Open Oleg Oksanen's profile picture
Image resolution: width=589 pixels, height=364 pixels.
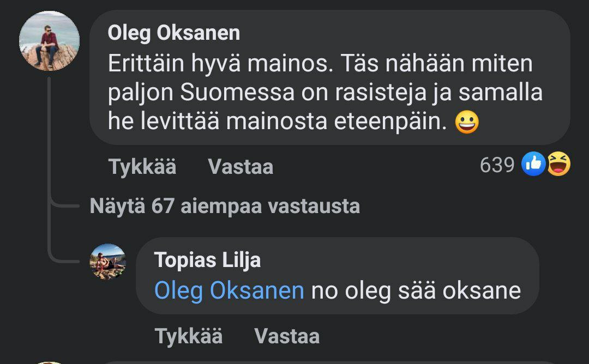pos(49,41)
